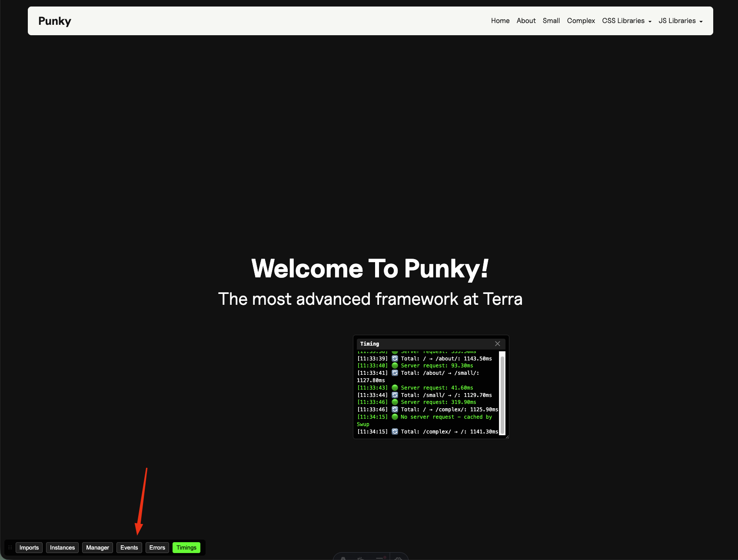Screen dimensions: 738x560
Task: Show the Instances panel
Action: pos(62,547)
